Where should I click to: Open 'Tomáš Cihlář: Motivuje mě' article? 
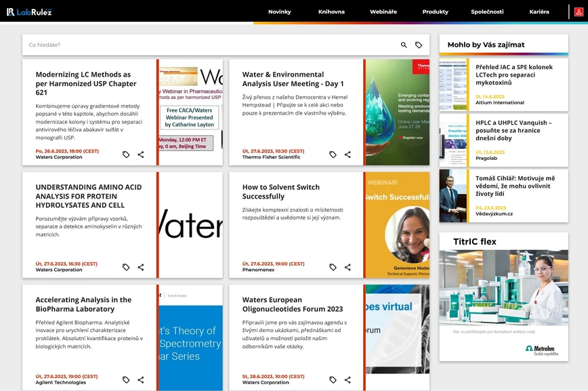tap(516, 186)
